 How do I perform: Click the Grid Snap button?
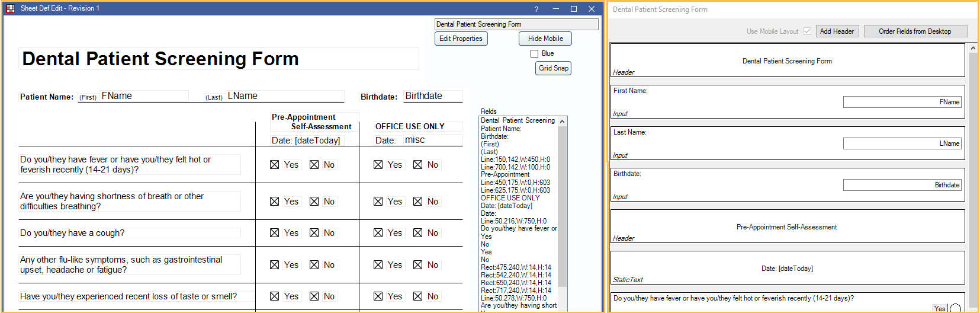554,68
